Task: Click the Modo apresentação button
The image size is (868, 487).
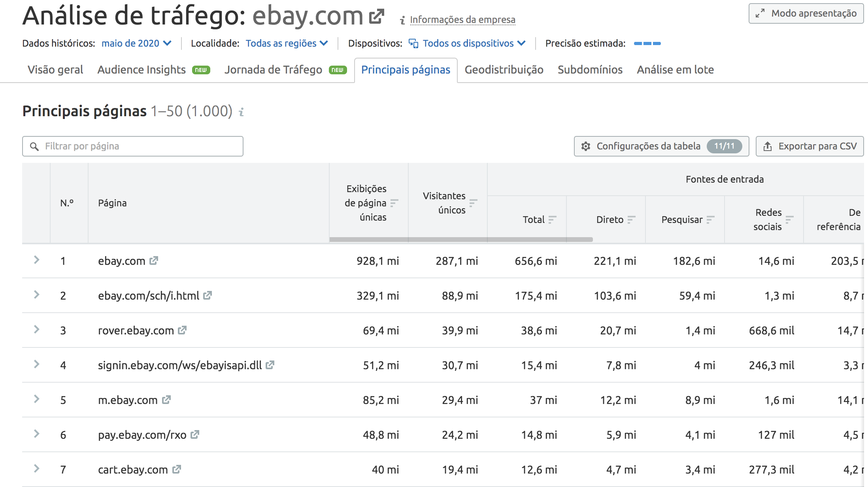Action: coord(806,13)
